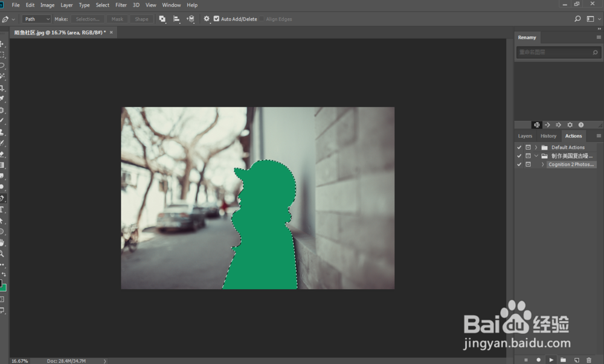604x364 pixels.
Task: Open Renamy settings gear
Action: pos(570,125)
